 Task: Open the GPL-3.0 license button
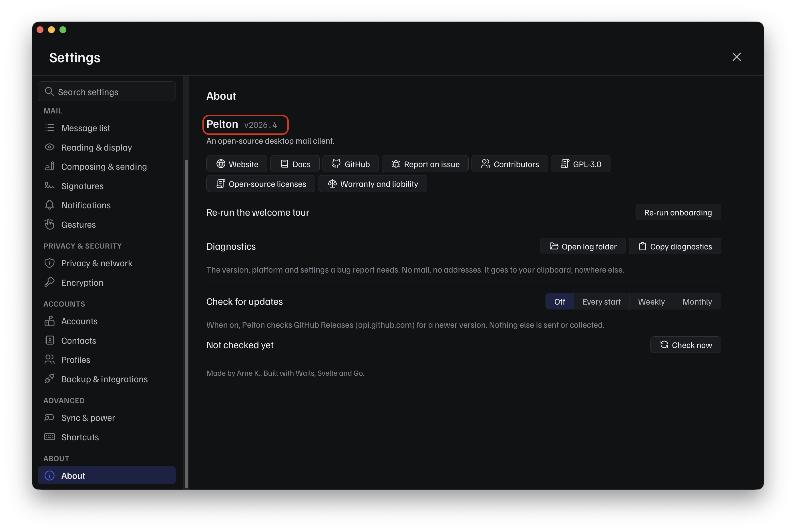click(x=580, y=164)
